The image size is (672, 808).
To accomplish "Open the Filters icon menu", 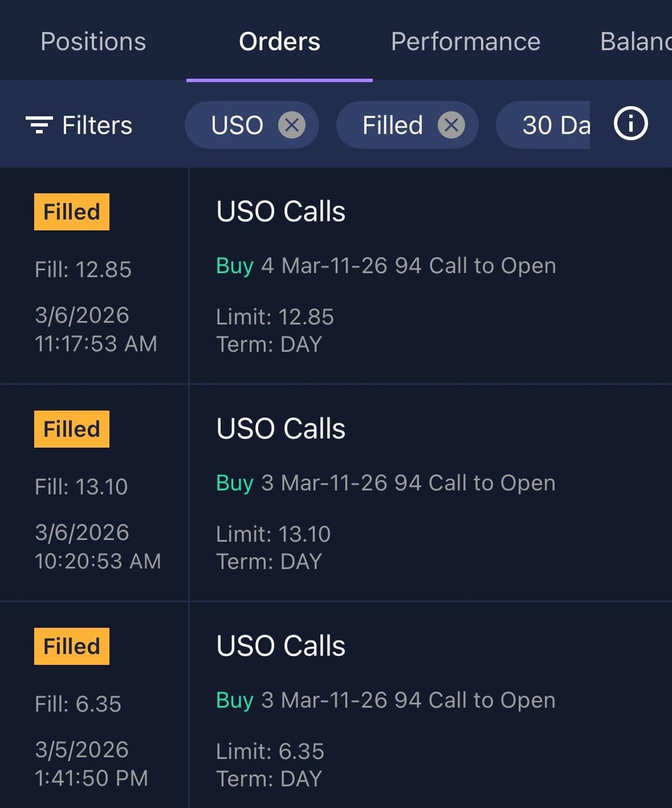I will 39,125.
